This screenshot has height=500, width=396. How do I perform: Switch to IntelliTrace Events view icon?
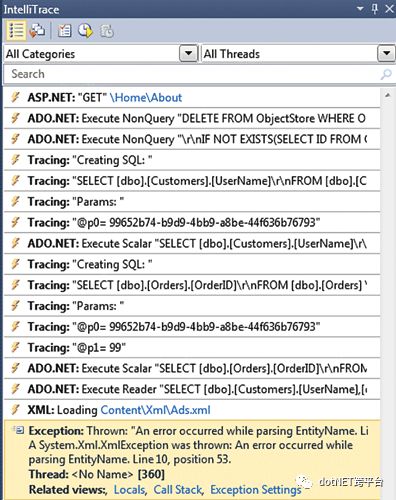(16, 31)
